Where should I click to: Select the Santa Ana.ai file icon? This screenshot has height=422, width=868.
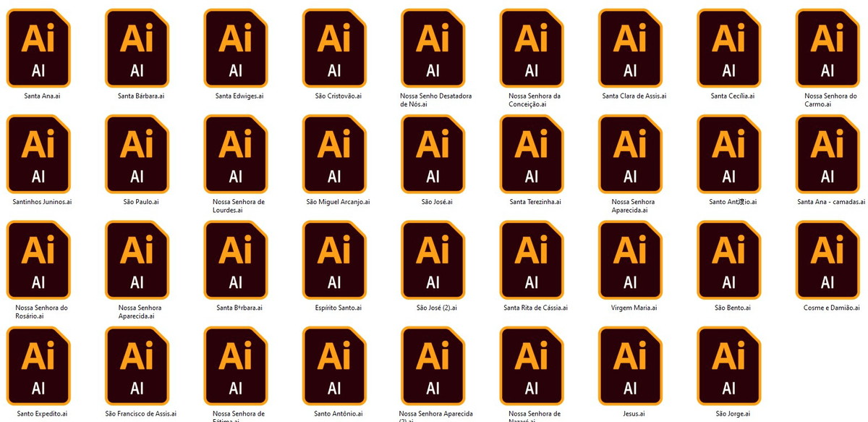point(38,48)
